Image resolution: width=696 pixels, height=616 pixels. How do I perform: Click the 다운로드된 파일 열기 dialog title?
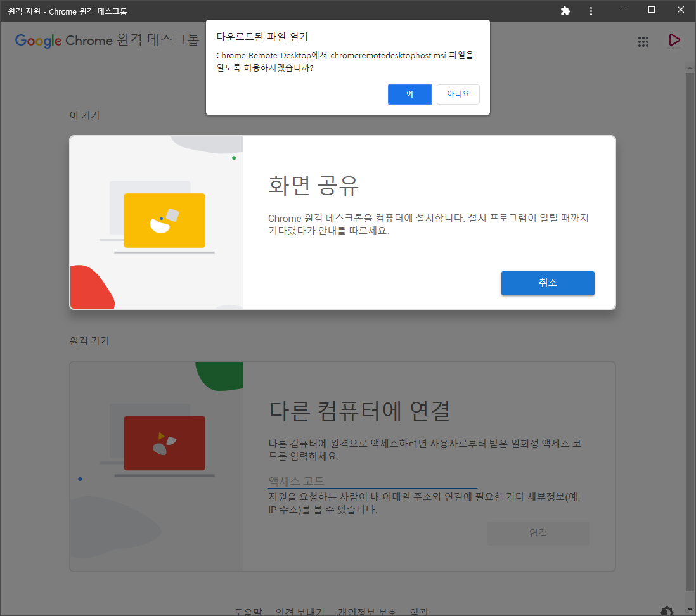pos(262,36)
